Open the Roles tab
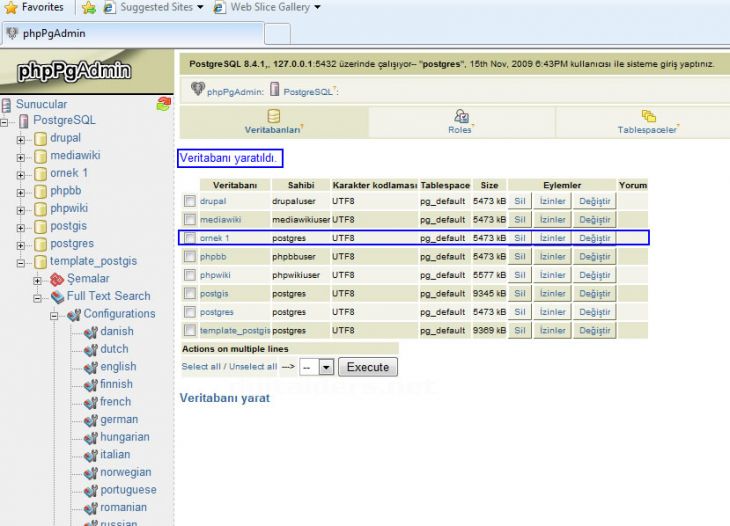Viewport: 730px width, 526px height. [461, 122]
